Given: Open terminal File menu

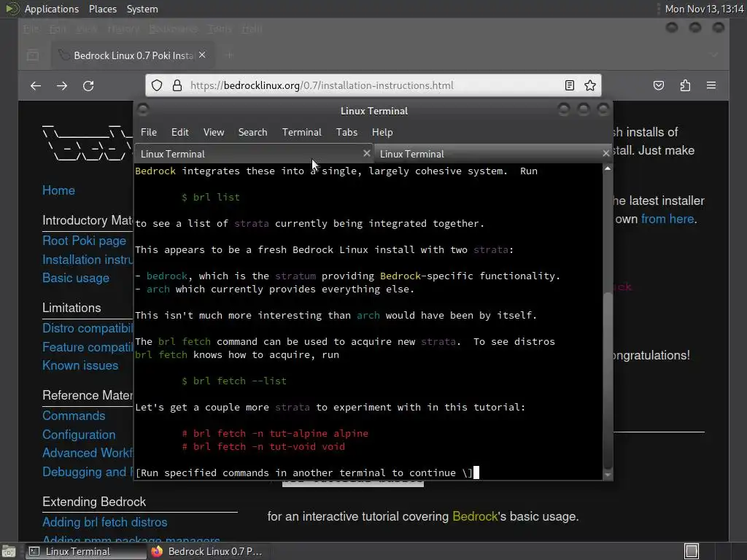Looking at the screenshot, I should (x=149, y=133).
